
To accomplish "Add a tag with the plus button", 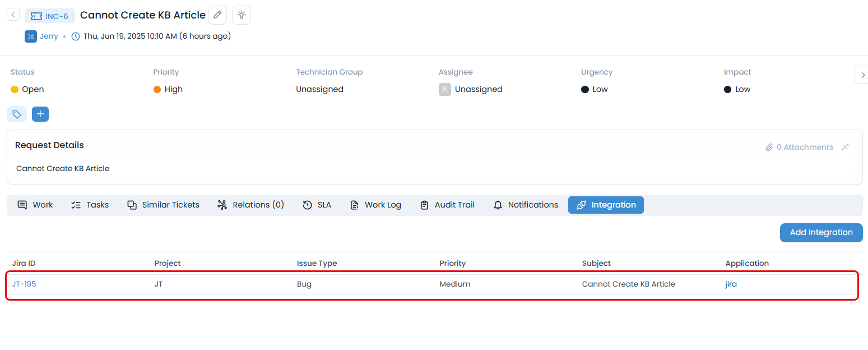I will [x=40, y=114].
